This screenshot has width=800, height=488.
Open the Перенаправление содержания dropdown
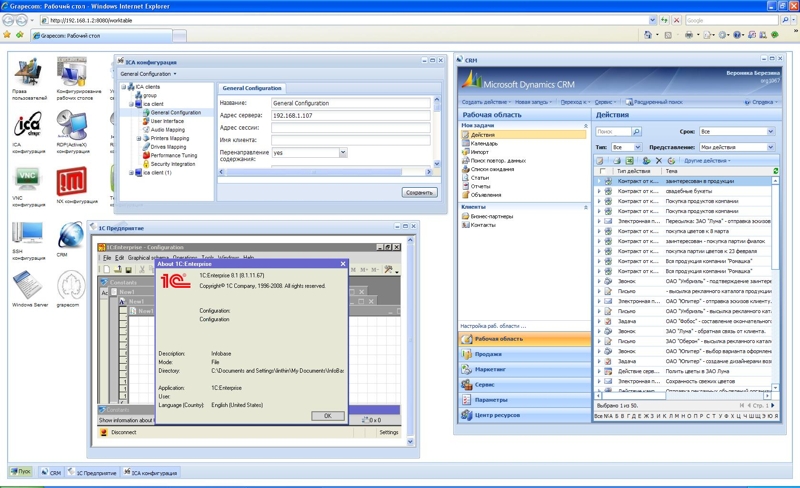point(343,152)
